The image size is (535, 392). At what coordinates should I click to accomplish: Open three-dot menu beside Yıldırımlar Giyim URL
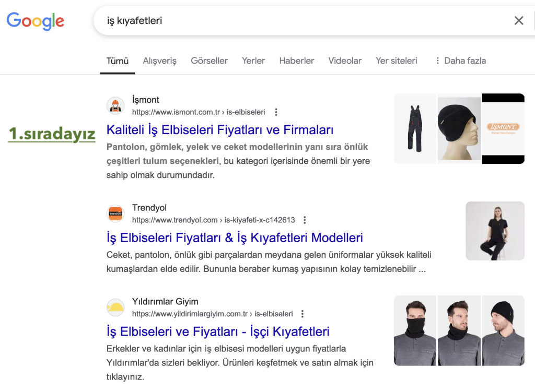click(303, 314)
